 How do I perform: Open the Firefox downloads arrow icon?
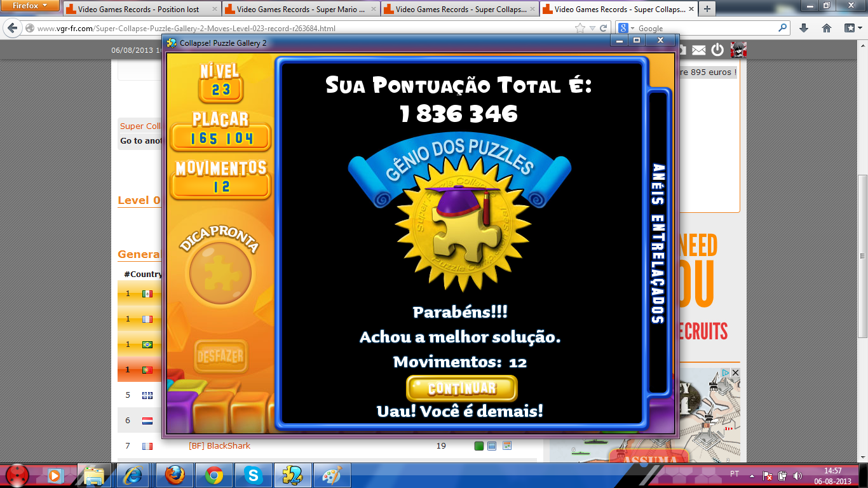tap(803, 28)
